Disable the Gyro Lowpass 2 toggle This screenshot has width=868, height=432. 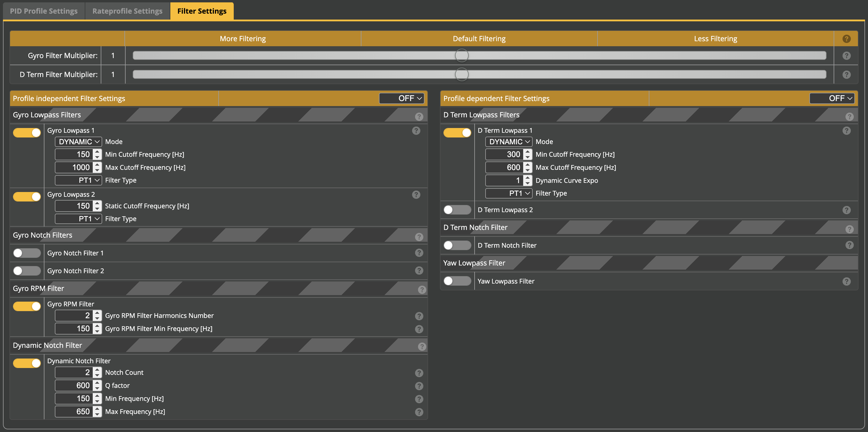point(27,196)
